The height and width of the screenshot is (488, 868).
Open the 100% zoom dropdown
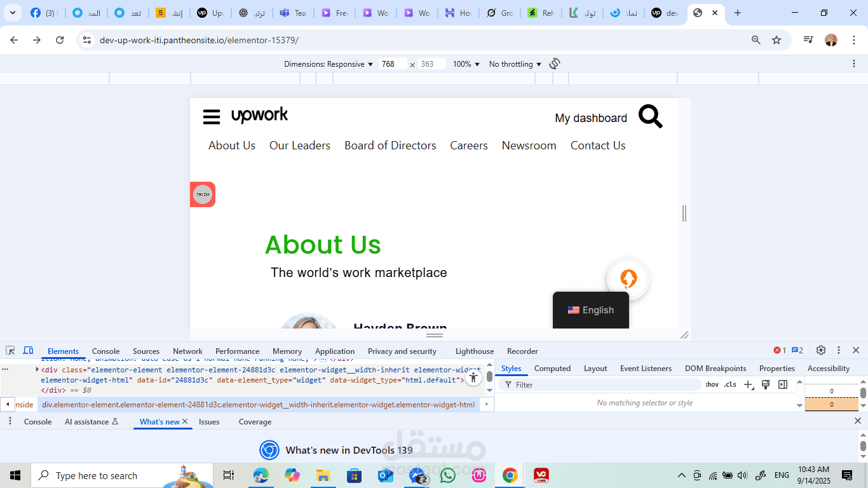click(x=466, y=64)
